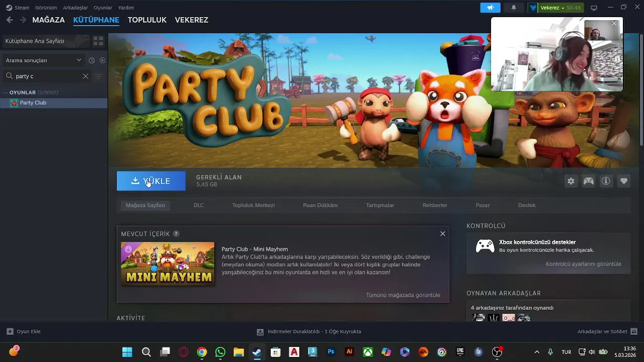
Task: Open Rehberler tab
Action: pyautogui.click(x=435, y=205)
